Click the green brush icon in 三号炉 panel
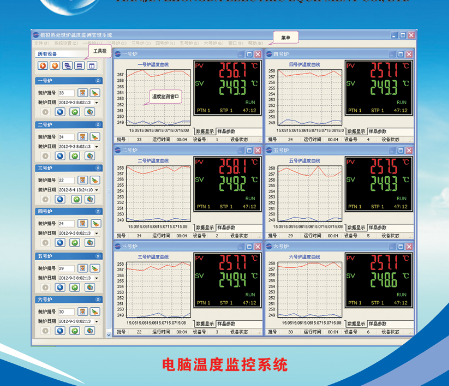The width and height of the screenshot is (449, 386). point(95,180)
